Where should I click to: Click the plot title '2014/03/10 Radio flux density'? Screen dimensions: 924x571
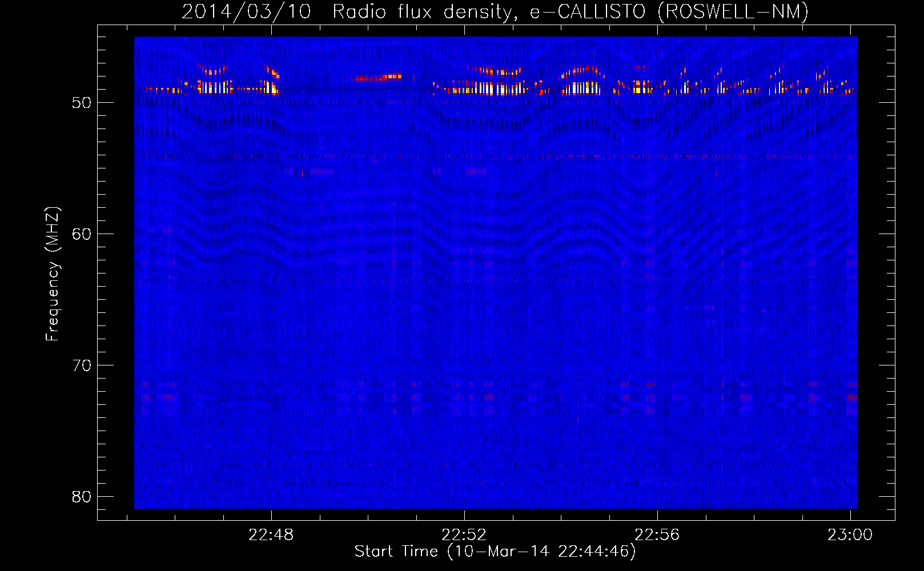(x=495, y=11)
